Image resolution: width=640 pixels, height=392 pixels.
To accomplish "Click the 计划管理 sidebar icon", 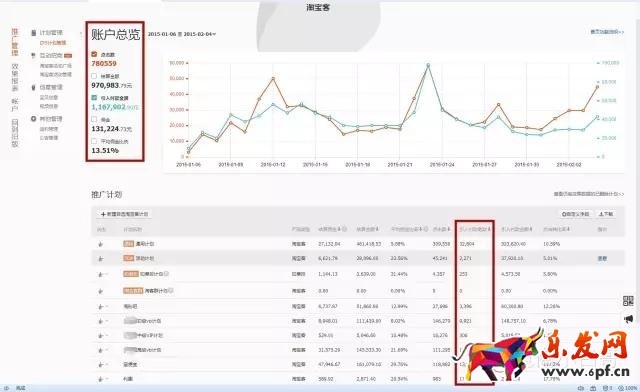I will coord(33,33).
